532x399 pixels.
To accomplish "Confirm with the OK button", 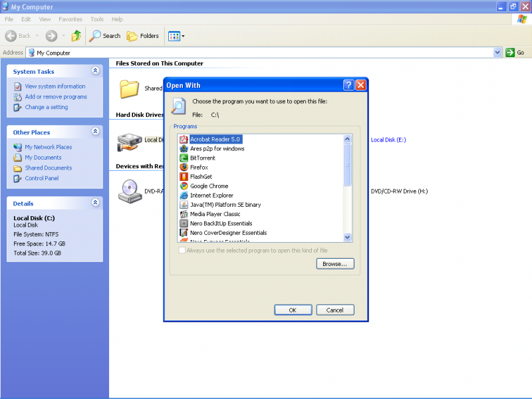I will 293,310.
